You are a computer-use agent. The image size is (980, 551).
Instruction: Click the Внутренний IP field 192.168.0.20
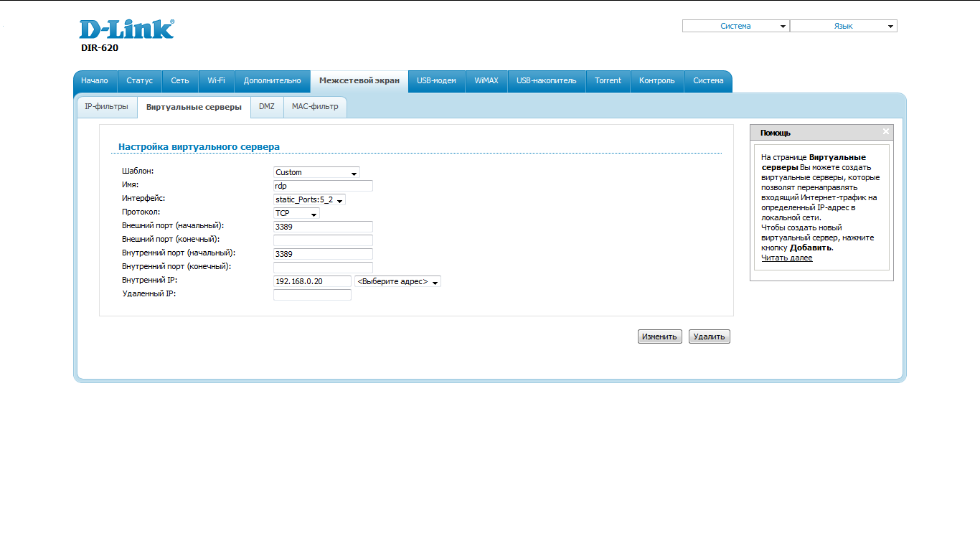(312, 281)
